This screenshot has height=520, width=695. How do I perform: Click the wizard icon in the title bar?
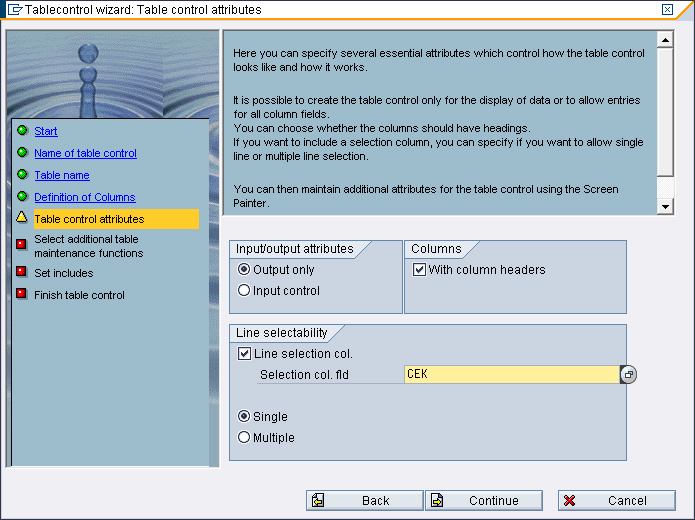click(14, 10)
